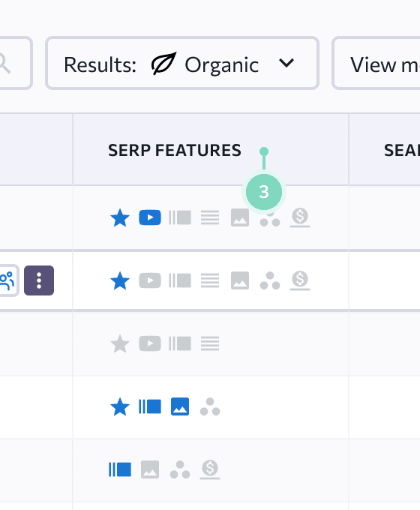The height and width of the screenshot is (510, 420).
Task: Click the gray lines icon in first row
Action: (210, 217)
